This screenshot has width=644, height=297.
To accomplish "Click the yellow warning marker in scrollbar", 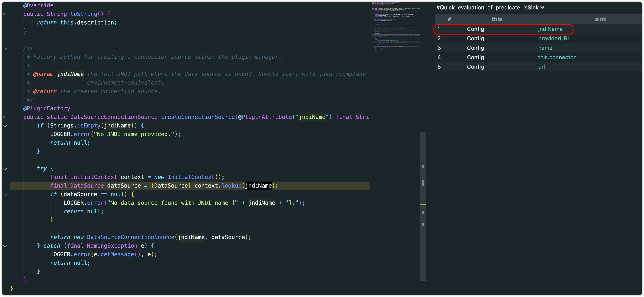I will 423,205.
